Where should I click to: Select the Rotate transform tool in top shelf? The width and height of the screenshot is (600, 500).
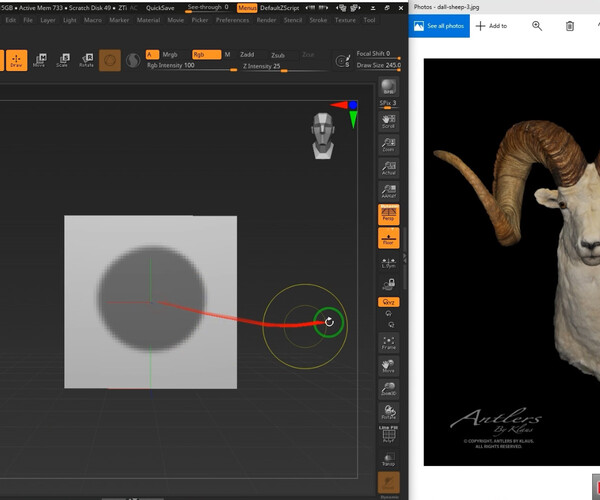(86, 60)
